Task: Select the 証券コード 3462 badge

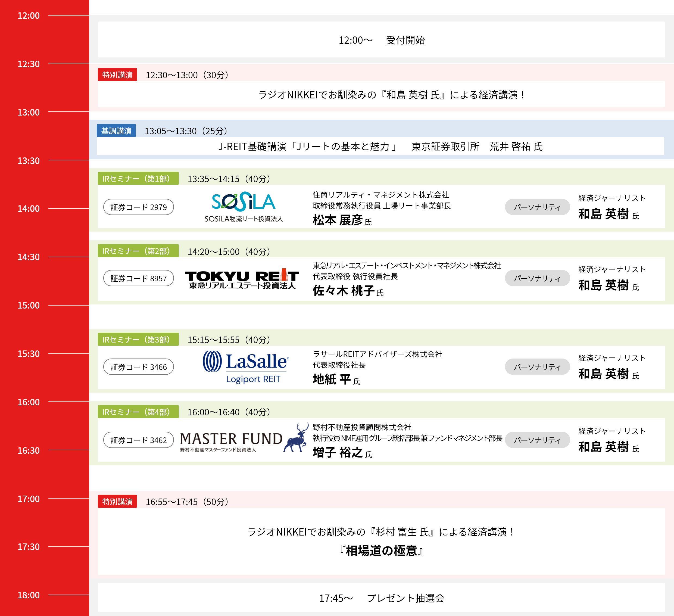Action: coord(138,440)
